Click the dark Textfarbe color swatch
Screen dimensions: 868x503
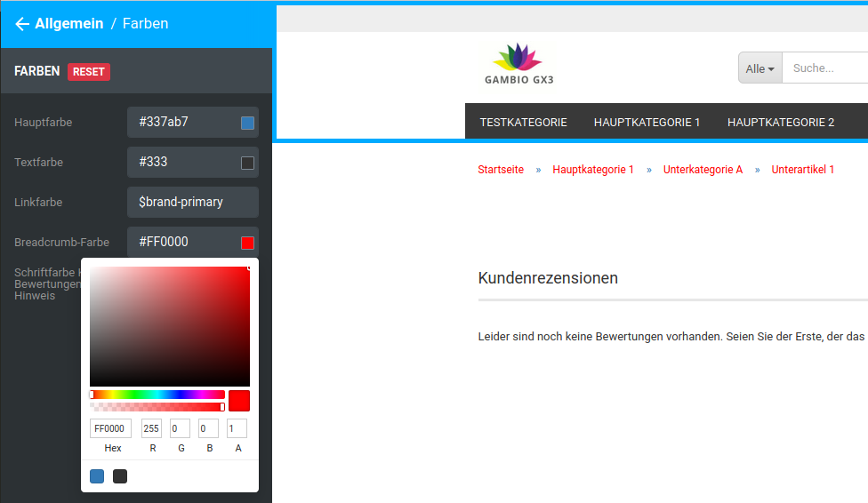click(x=247, y=163)
